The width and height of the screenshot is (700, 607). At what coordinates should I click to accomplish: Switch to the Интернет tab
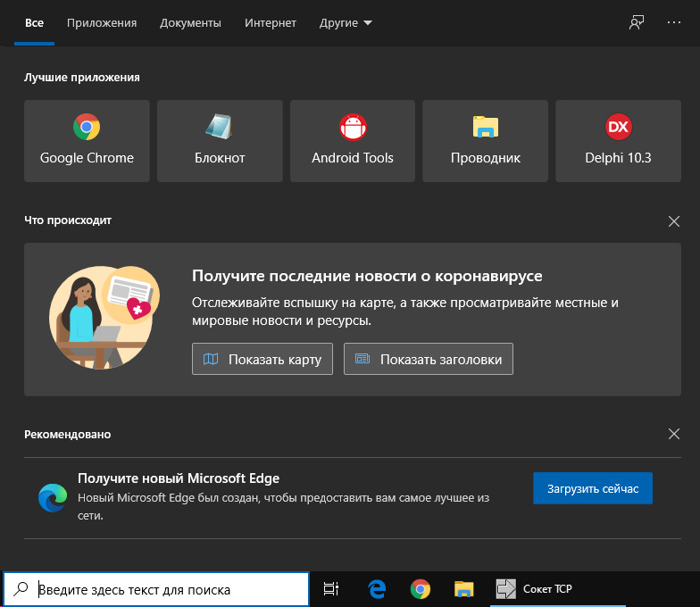[x=270, y=23]
